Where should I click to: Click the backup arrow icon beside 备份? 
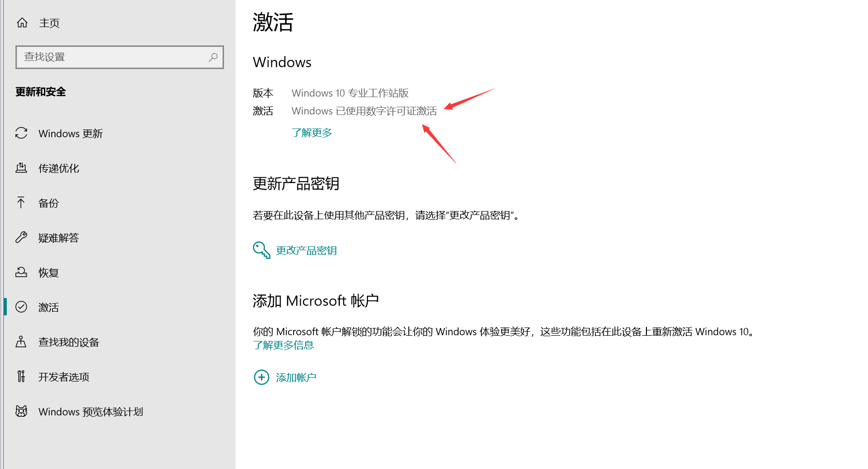(x=22, y=203)
